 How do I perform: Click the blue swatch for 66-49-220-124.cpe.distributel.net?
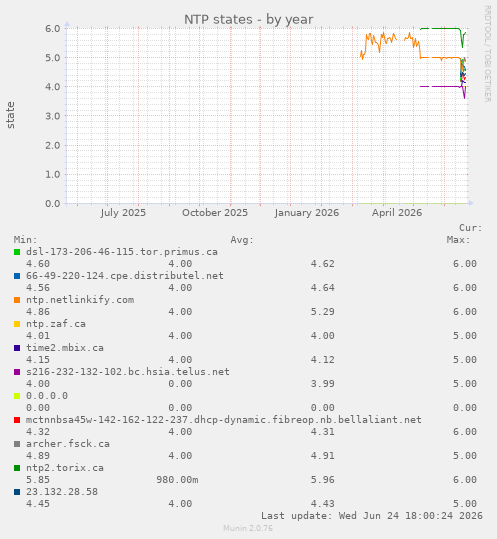17,276
